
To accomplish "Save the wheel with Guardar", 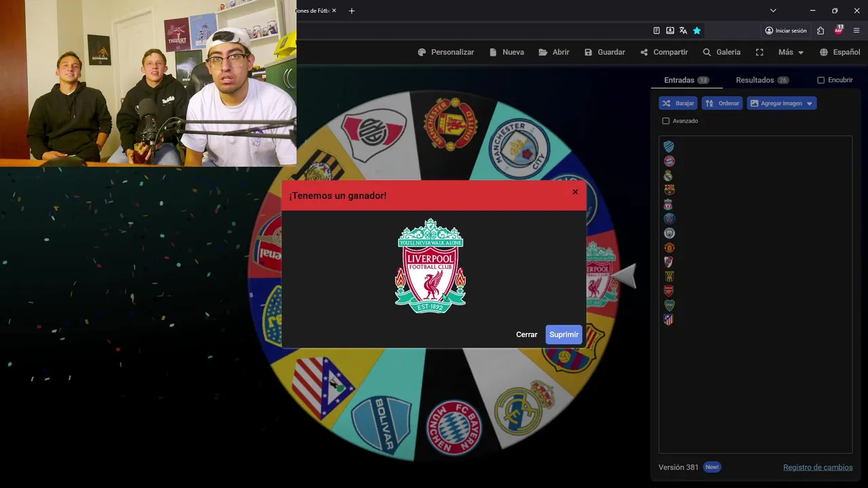I will click(604, 52).
